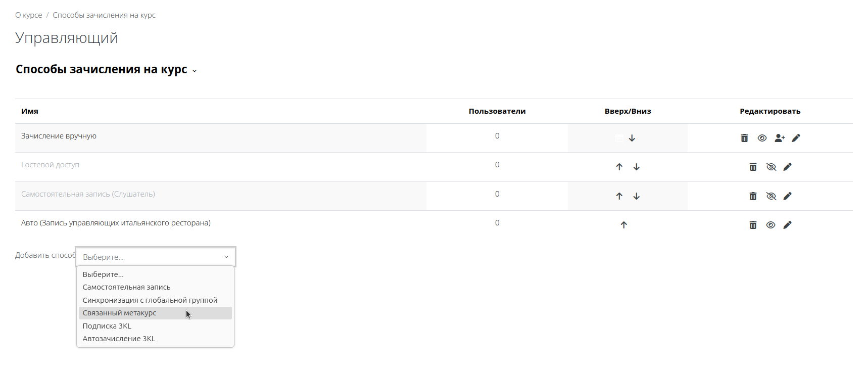This screenshot has height=373, width=868.
Task: Go to О курсе breadcrumb link
Action: coord(29,15)
